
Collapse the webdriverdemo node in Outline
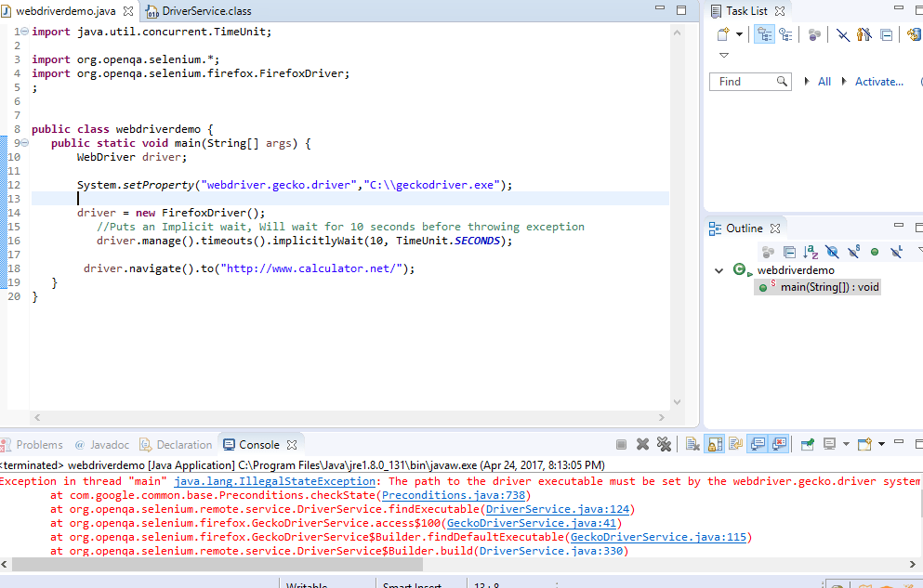[x=719, y=270]
